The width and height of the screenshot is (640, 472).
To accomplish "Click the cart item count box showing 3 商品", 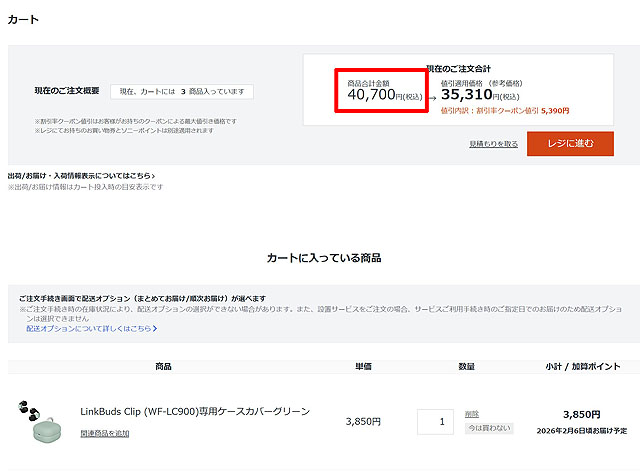I will pyautogui.click(x=181, y=91).
